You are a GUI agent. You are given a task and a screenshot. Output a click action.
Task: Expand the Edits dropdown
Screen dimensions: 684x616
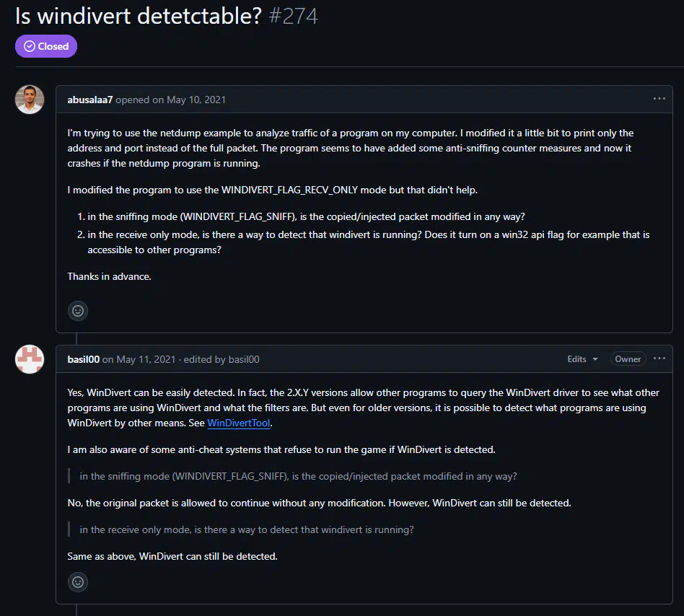point(582,359)
